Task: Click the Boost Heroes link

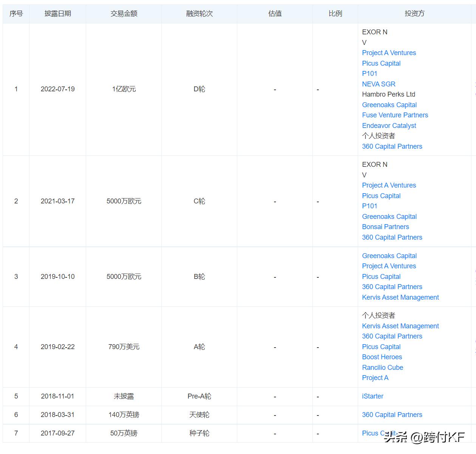Action: pos(382,357)
